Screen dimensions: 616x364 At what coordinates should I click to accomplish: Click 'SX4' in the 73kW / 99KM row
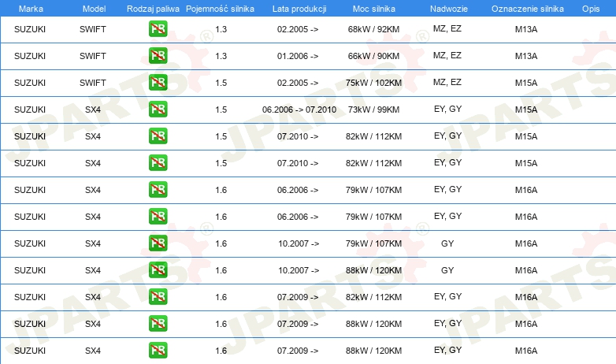click(x=93, y=110)
